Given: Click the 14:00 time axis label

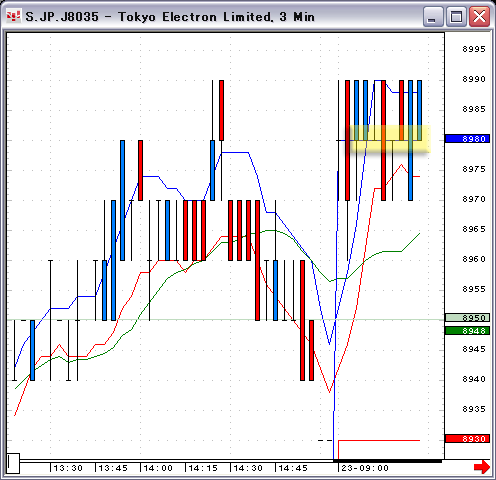Looking at the screenshot, I should click(x=158, y=468).
